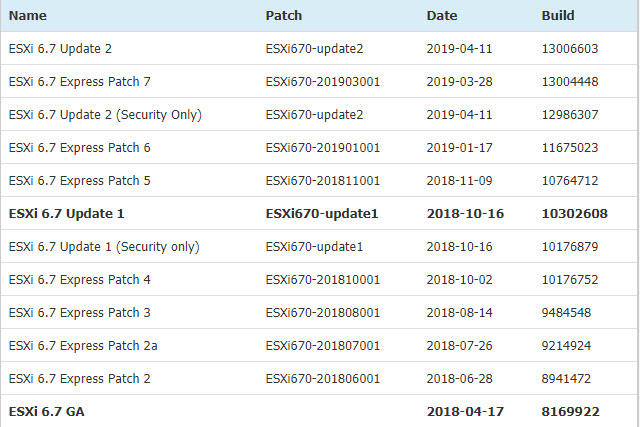Click patch ESXi670-201903001

pyautogui.click(x=322, y=82)
